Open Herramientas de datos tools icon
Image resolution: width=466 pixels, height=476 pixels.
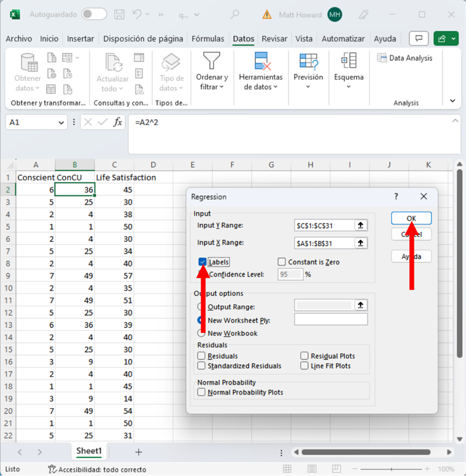[263, 61]
